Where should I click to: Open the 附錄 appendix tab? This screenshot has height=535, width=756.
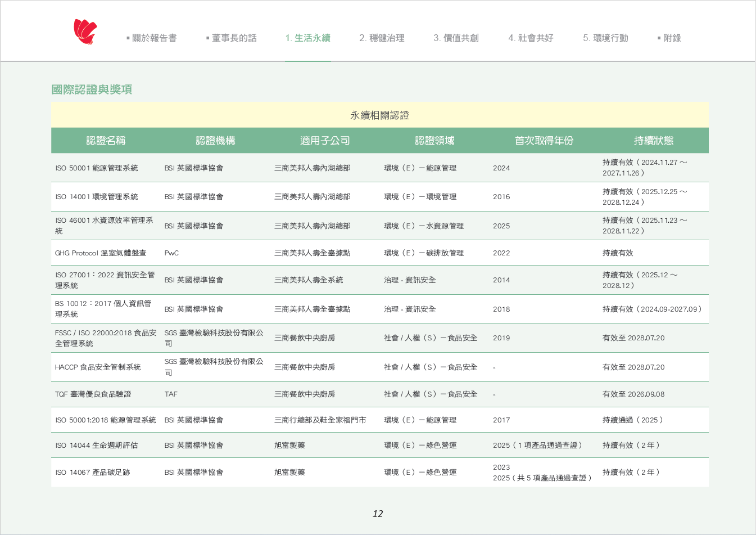[669, 38]
